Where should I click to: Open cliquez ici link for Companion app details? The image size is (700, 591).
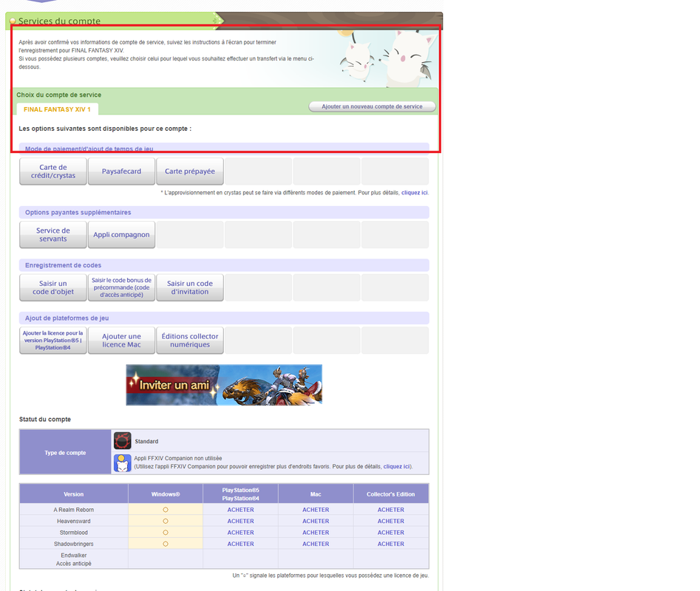tap(396, 467)
